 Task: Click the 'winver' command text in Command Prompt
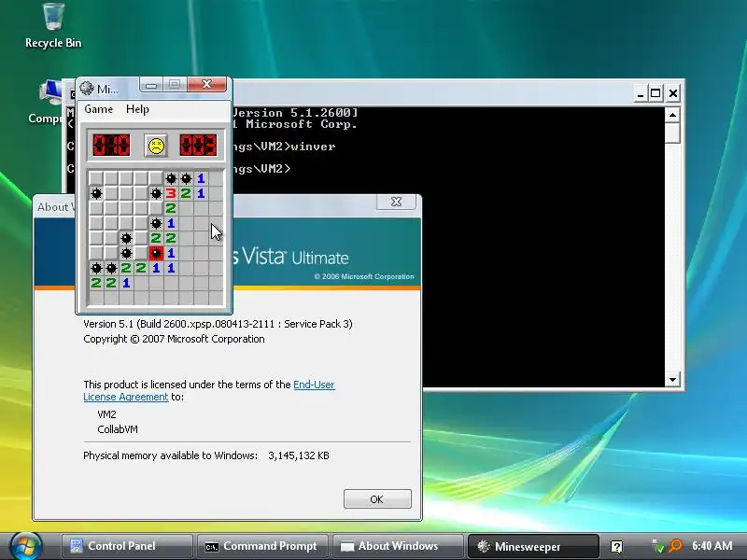(313, 147)
